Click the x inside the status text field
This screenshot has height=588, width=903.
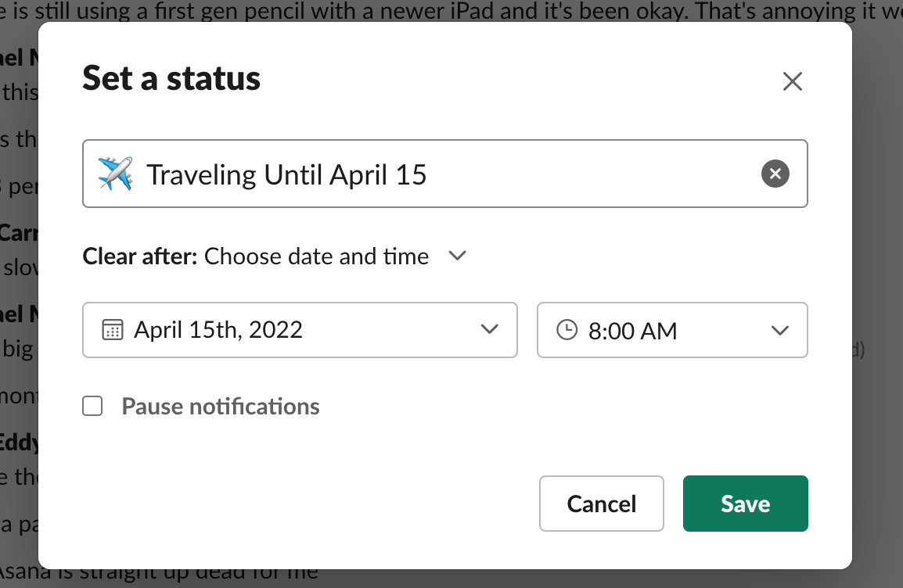(x=775, y=174)
